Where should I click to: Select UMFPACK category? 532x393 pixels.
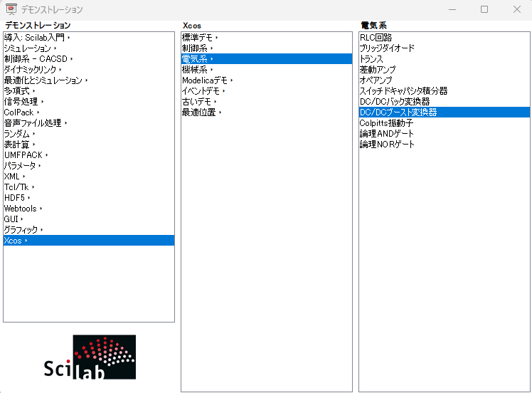pyautogui.click(x=89, y=155)
